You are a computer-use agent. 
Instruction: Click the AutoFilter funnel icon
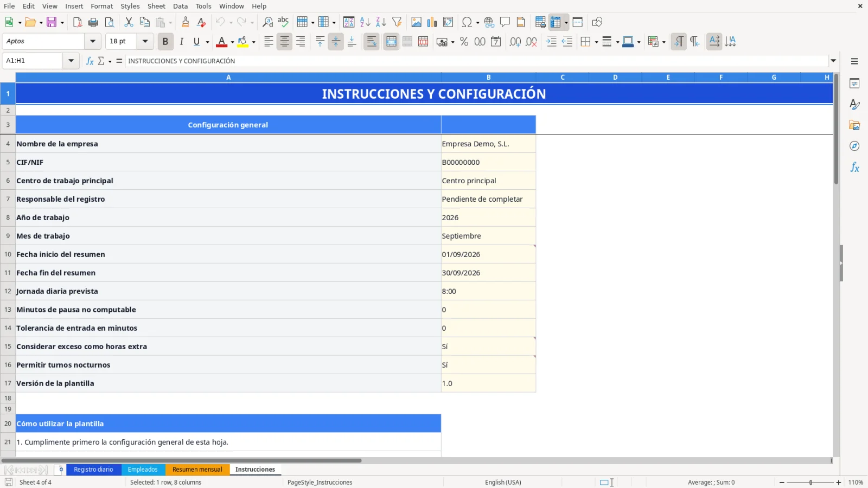tap(397, 22)
